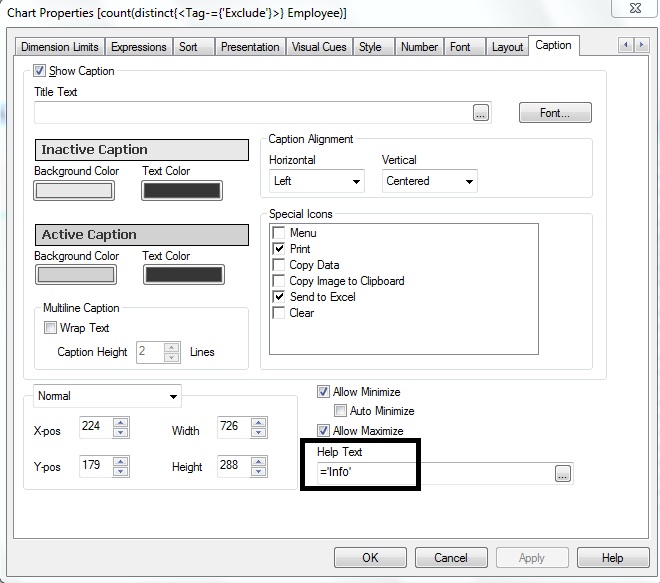Open the Sort tab

click(194, 47)
